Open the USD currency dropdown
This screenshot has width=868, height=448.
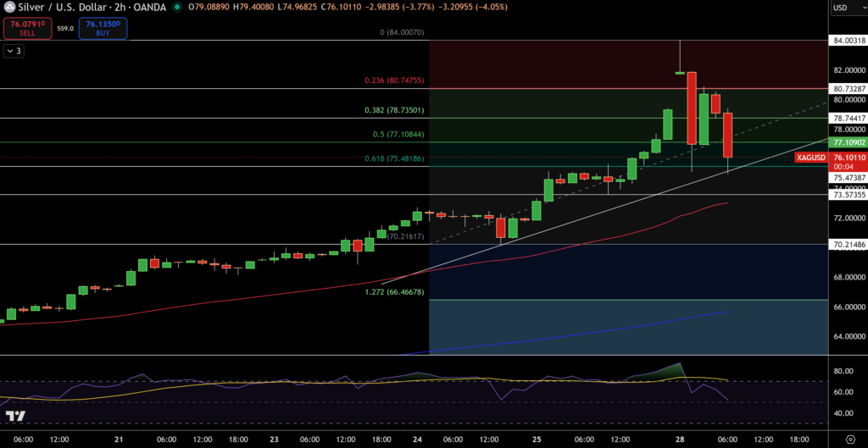(x=846, y=8)
